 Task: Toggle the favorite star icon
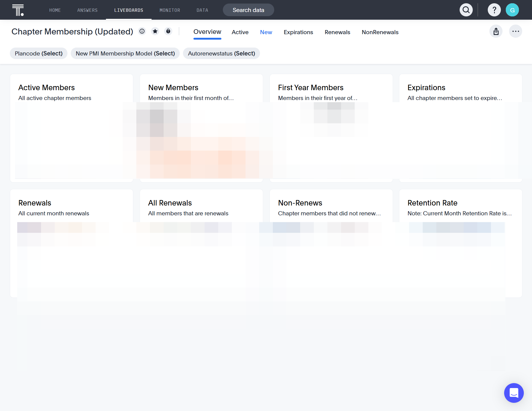pyautogui.click(x=155, y=31)
